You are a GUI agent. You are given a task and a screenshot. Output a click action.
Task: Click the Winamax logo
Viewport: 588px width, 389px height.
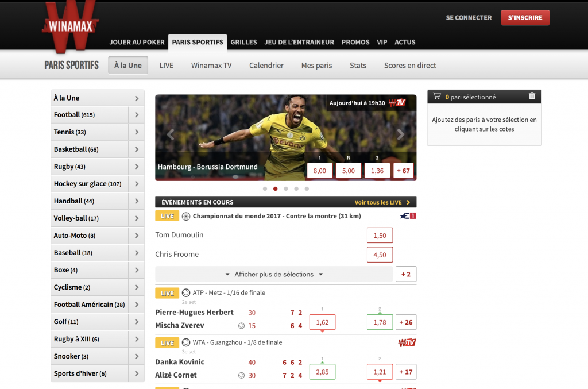coord(70,26)
